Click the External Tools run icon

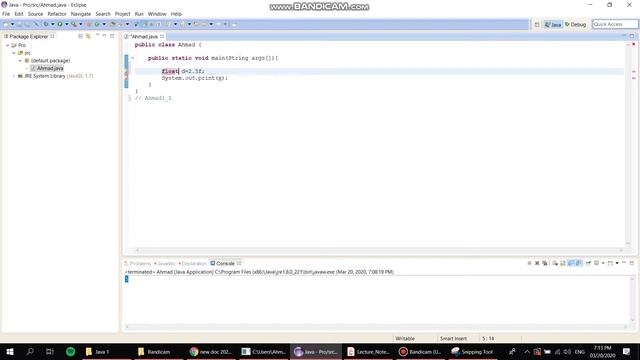(x=73, y=24)
